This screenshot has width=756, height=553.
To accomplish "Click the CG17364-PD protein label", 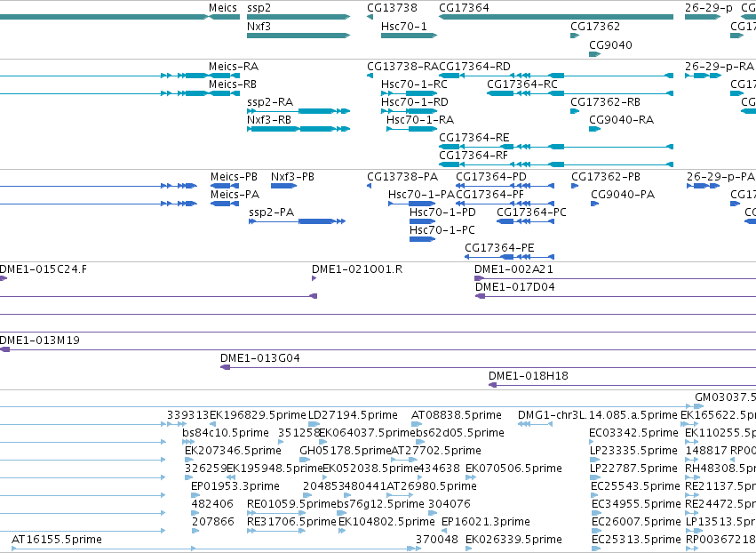I will point(491,177).
